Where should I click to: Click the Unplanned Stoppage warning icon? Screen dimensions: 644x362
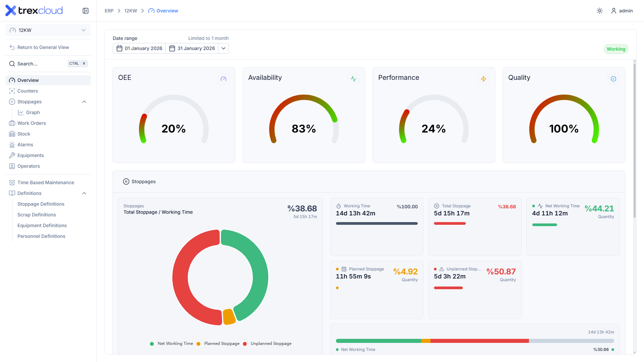click(442, 269)
